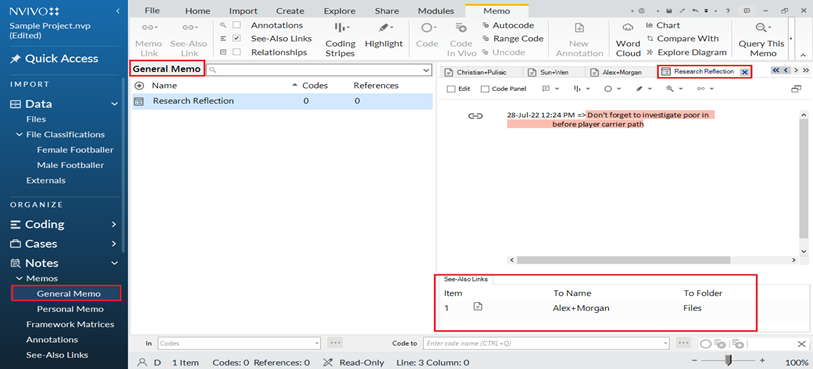Click the undock window icon in detail view

[796, 89]
